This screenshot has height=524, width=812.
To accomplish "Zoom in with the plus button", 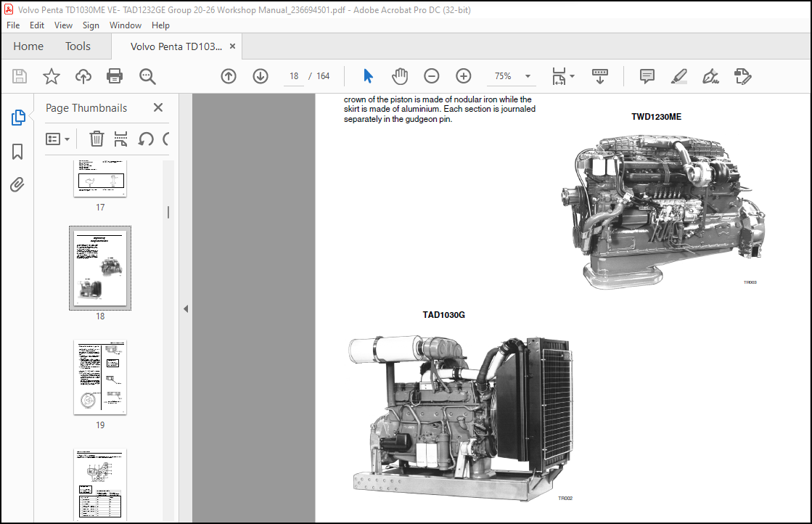I will (464, 76).
